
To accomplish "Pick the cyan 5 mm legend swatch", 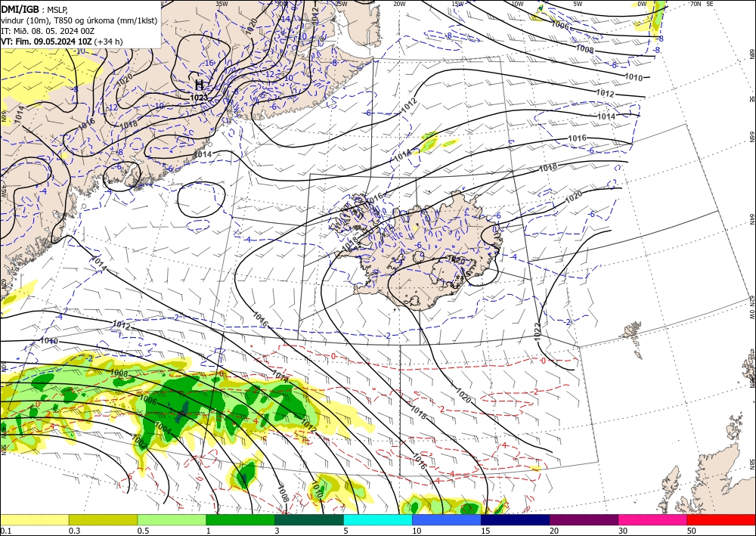I will [x=378, y=519].
